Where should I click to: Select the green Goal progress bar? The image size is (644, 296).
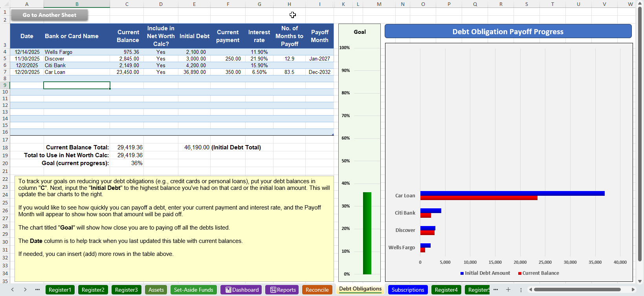tap(367, 233)
